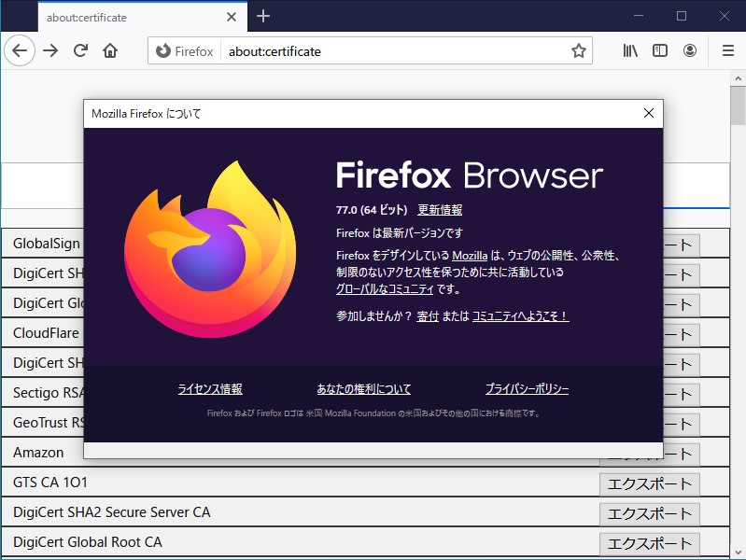Viewport: 746px width, 560px height.
Task: Open the Firefox Account menu
Action: (x=689, y=50)
